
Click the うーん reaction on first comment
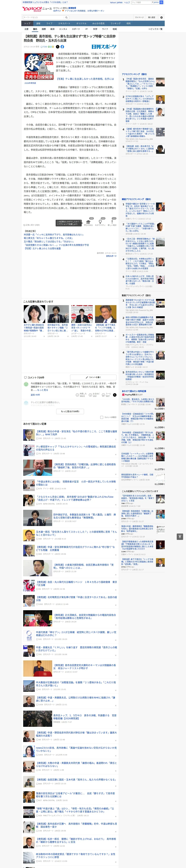[x=106, y=395]
